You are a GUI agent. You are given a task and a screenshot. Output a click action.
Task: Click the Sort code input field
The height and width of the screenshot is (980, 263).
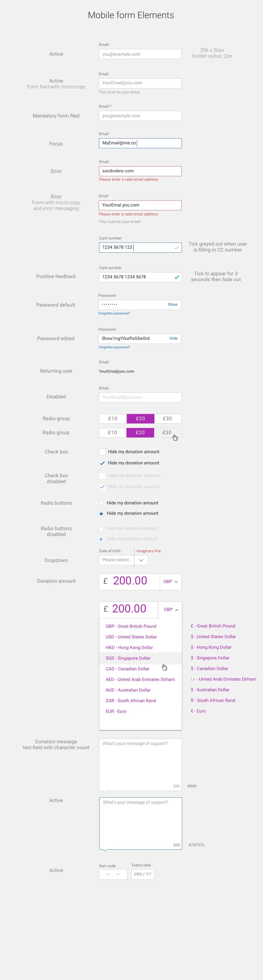(113, 874)
